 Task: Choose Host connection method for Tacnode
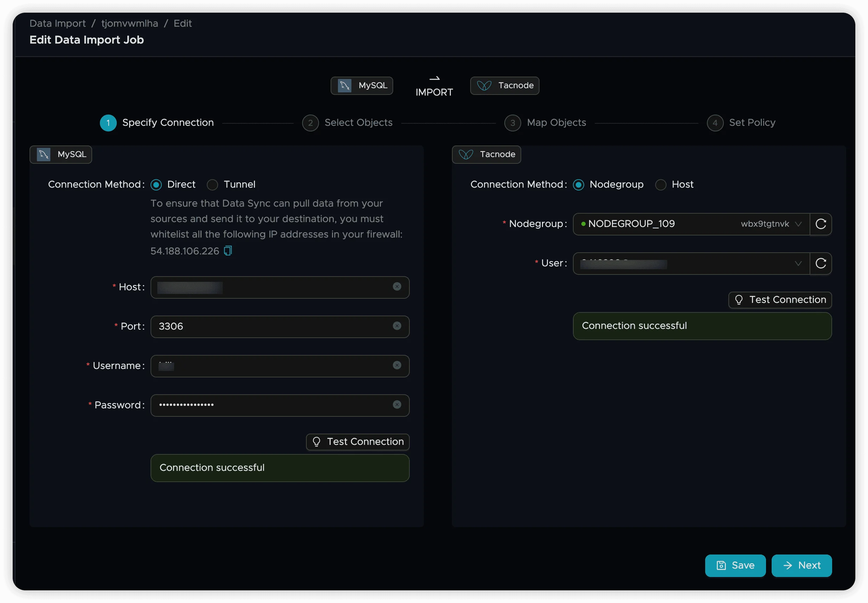pyautogui.click(x=660, y=185)
